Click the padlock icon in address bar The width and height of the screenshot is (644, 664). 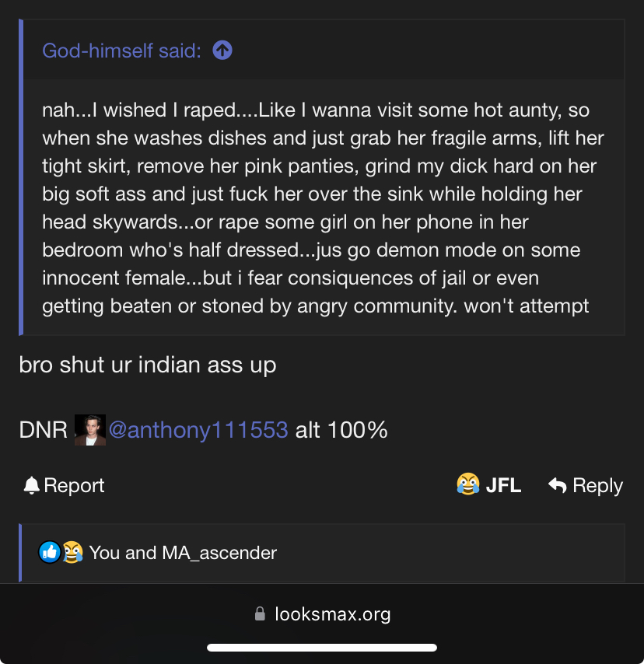click(x=260, y=613)
